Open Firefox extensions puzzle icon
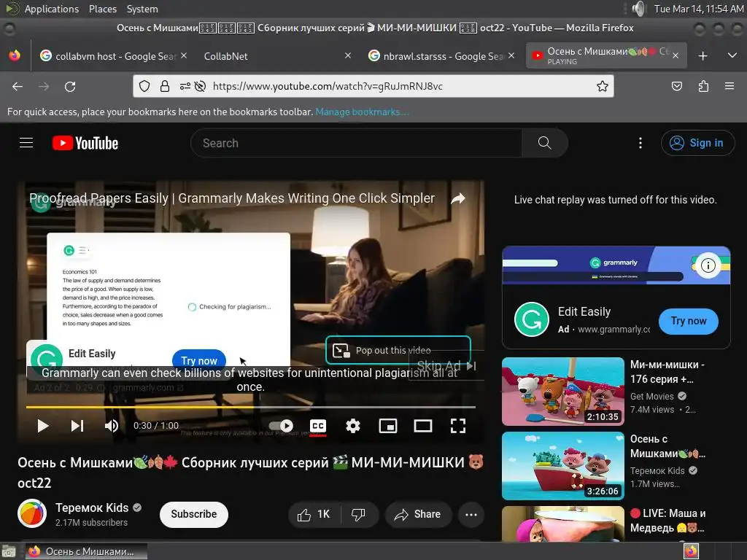 click(703, 86)
